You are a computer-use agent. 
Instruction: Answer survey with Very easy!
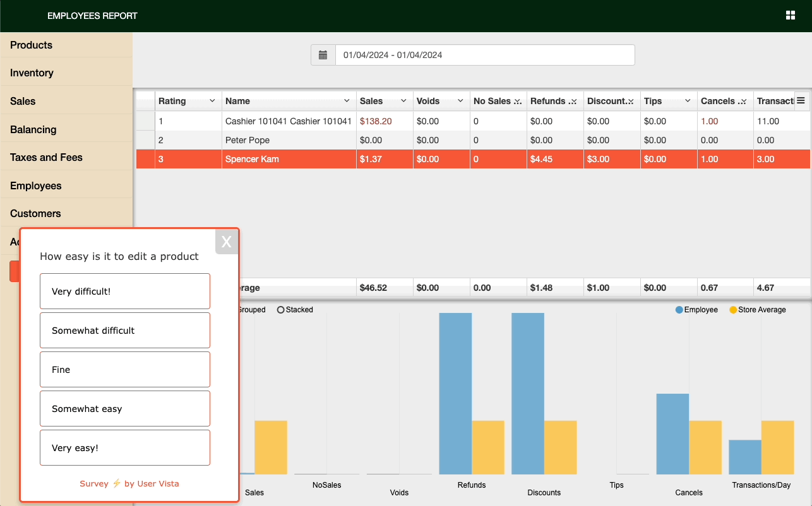pyautogui.click(x=124, y=448)
